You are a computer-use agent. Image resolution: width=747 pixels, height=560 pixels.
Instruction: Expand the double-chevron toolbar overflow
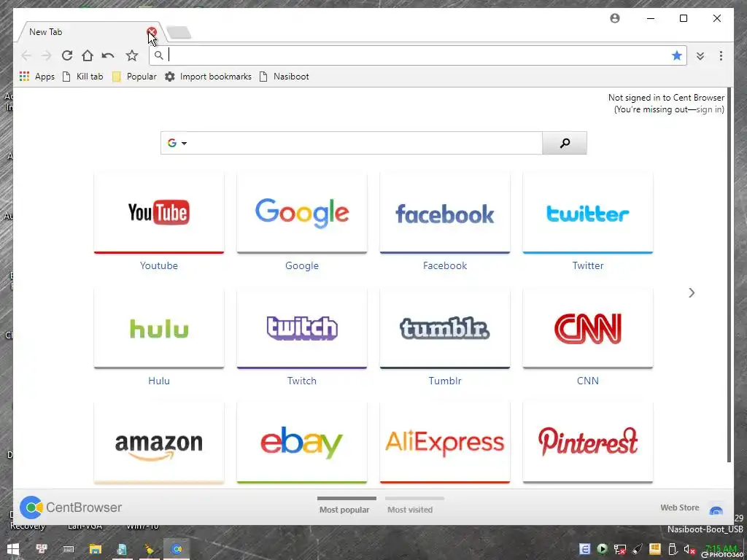(700, 55)
